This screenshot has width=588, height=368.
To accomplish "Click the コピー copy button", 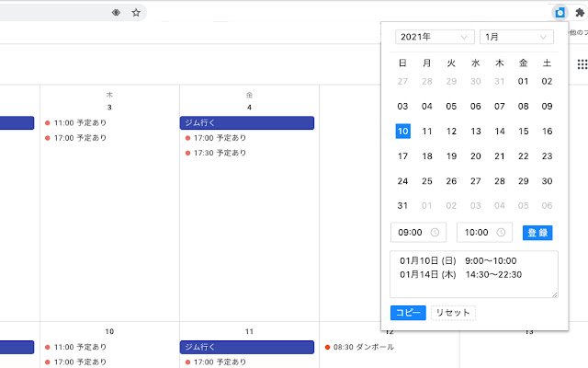I will click(408, 313).
